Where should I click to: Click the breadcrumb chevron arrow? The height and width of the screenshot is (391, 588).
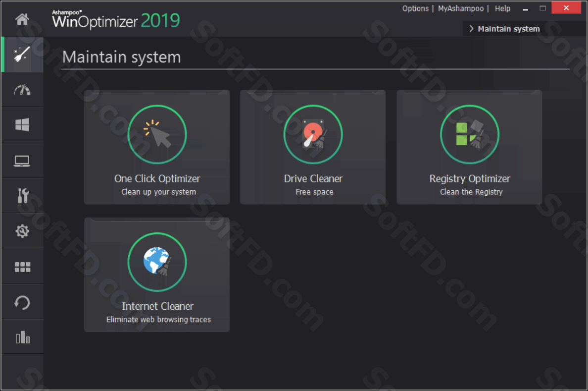[x=471, y=29]
